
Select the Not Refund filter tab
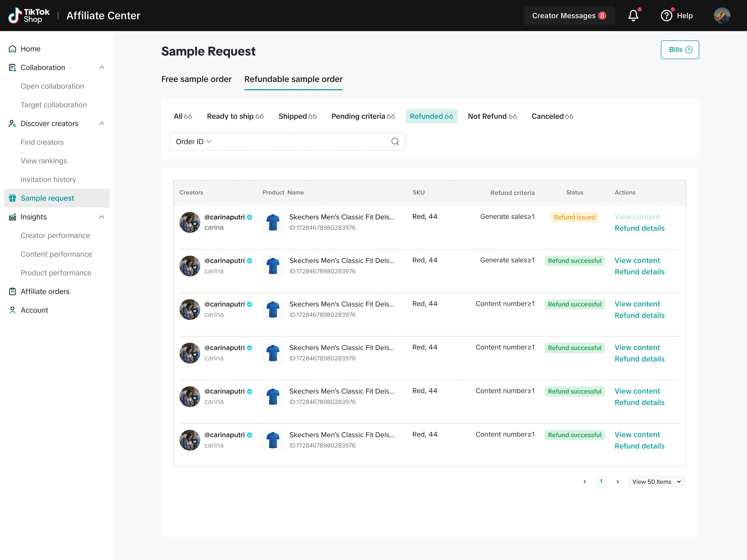(x=492, y=116)
